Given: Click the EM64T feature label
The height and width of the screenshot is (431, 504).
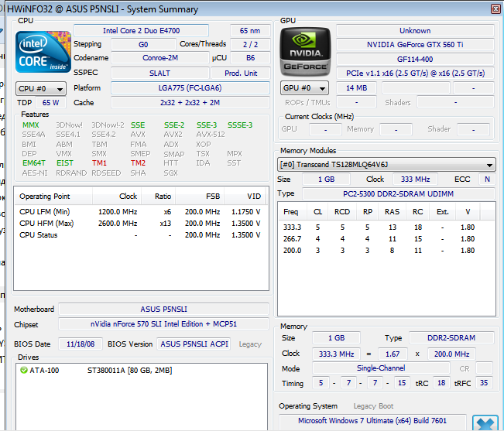Looking at the screenshot, I should tap(33, 163).
